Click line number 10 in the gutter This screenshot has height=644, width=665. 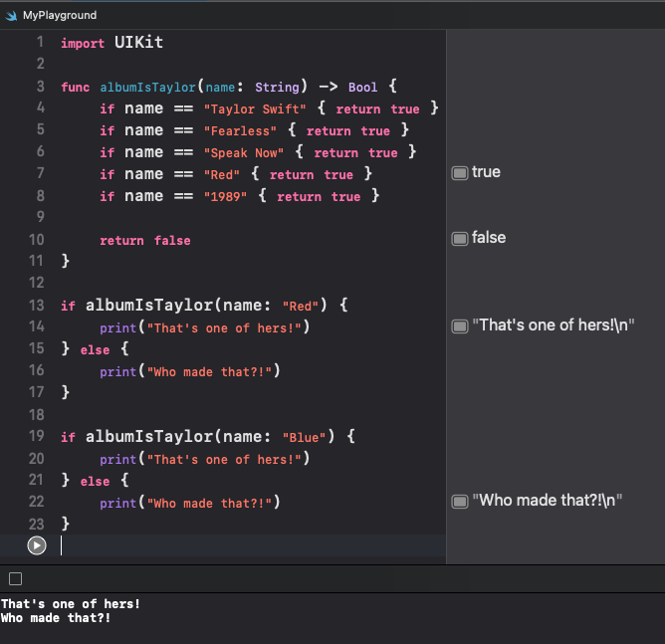pyautogui.click(x=37, y=240)
